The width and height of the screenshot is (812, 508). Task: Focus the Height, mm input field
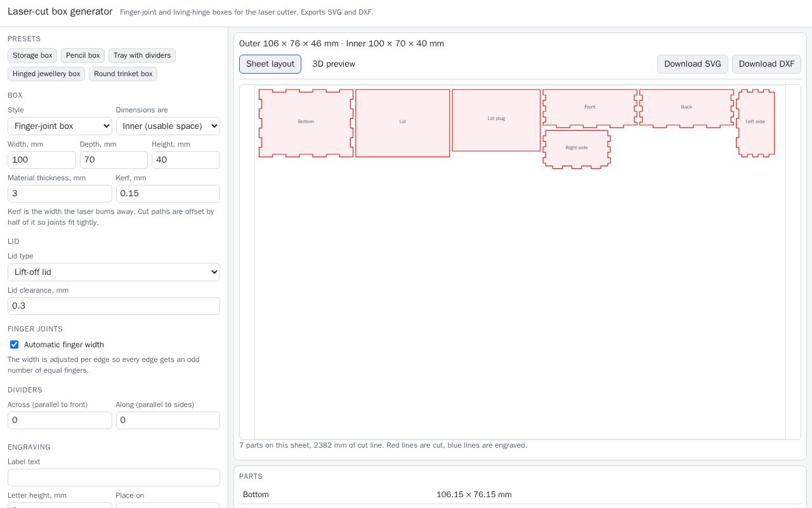(x=186, y=160)
